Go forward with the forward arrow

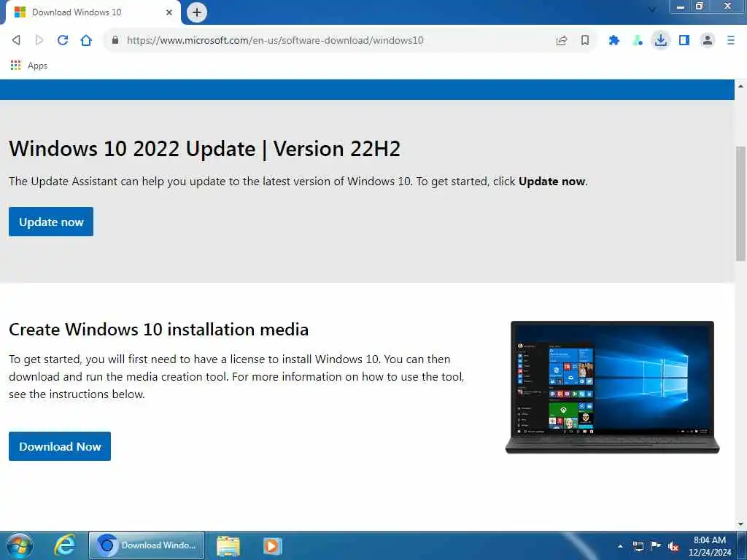click(39, 41)
